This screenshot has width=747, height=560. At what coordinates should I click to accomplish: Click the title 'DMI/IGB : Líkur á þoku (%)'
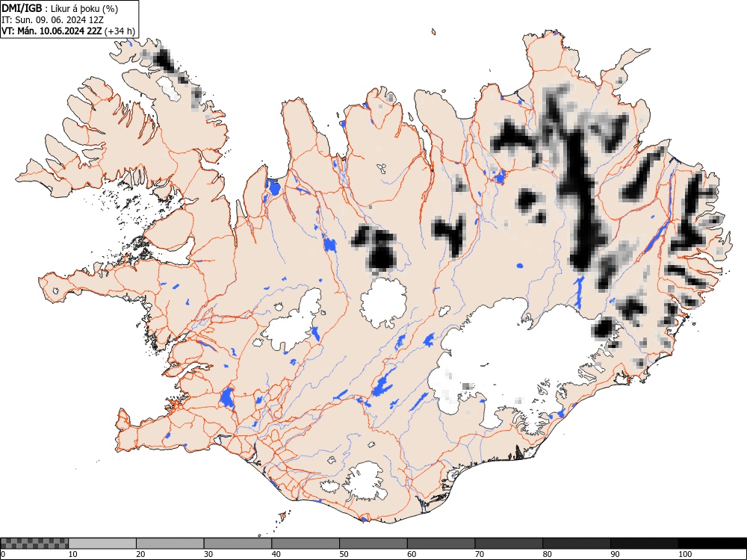(x=60, y=8)
